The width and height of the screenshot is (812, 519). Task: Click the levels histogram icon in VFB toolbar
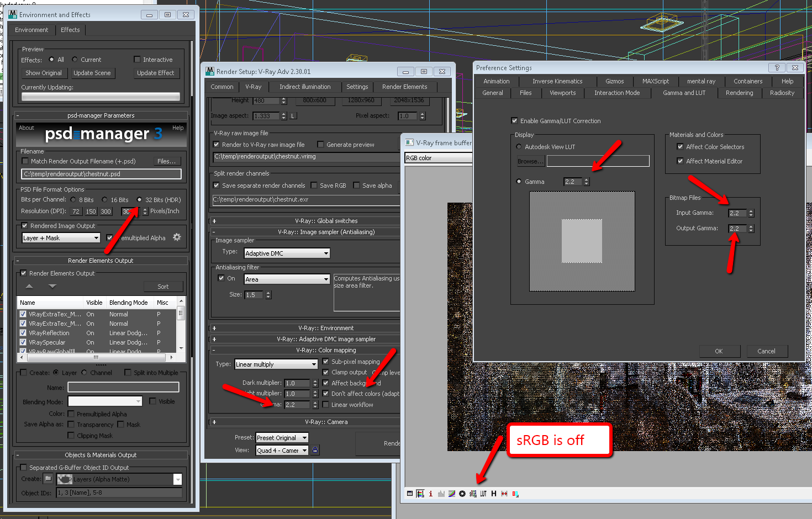[441, 494]
